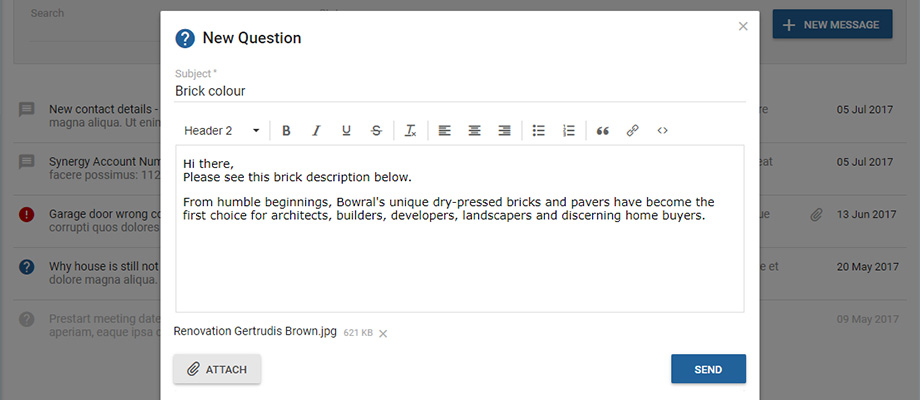The image size is (920, 400).
Task: Align text to the right
Action: click(x=505, y=131)
